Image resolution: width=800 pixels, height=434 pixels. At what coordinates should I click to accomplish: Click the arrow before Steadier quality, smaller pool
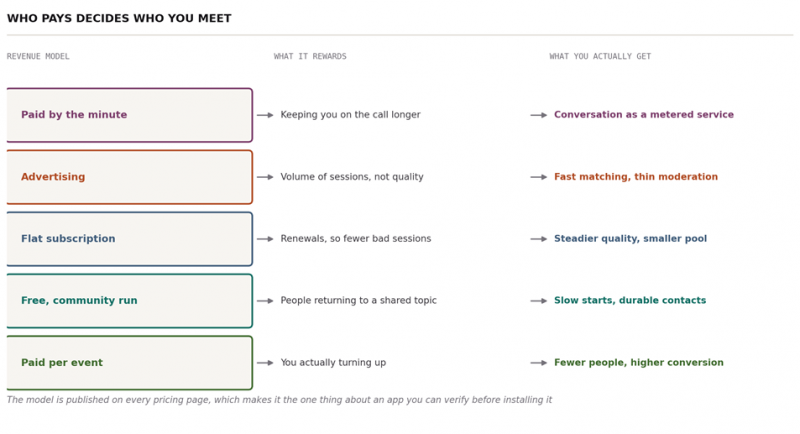click(x=539, y=239)
